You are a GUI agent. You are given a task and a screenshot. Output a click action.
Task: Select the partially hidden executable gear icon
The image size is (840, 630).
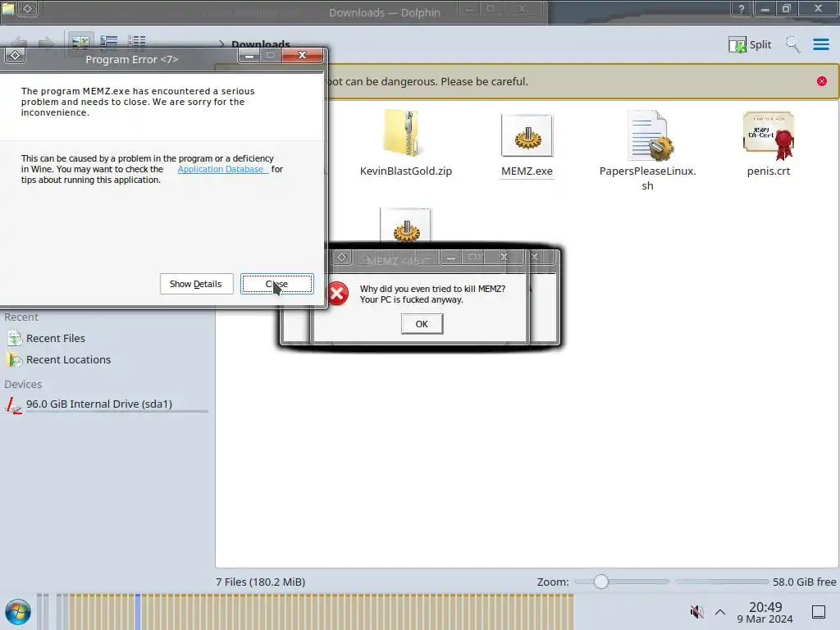[x=406, y=225]
